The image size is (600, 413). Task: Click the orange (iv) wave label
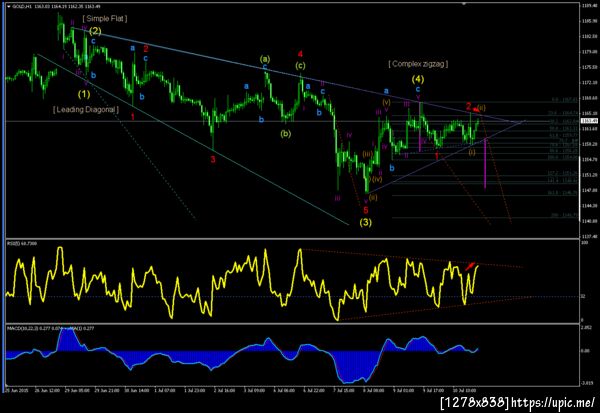377,179
